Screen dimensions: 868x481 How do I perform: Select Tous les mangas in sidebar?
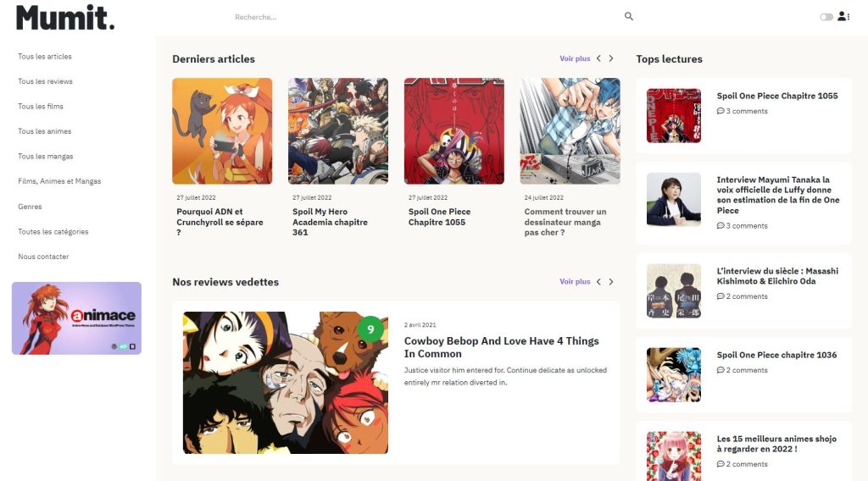pyautogui.click(x=46, y=157)
